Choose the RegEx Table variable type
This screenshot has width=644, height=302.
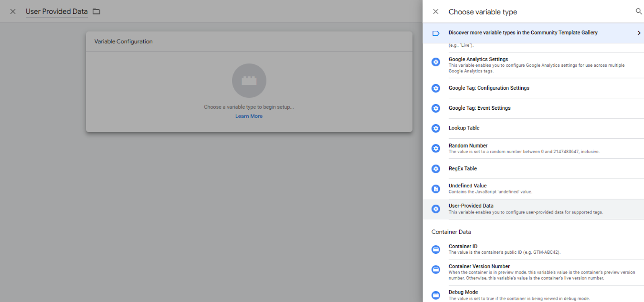pos(462,168)
